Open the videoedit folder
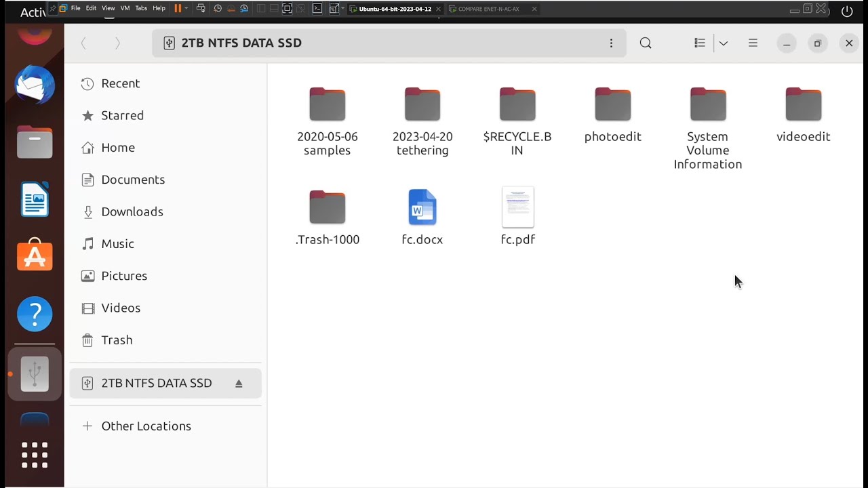This screenshot has height=488, width=868. 804,115
